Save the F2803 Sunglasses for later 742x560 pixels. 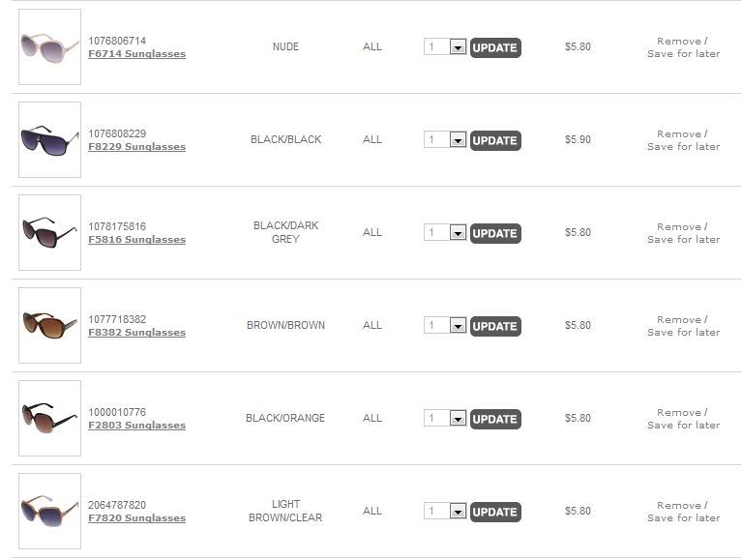click(x=683, y=426)
